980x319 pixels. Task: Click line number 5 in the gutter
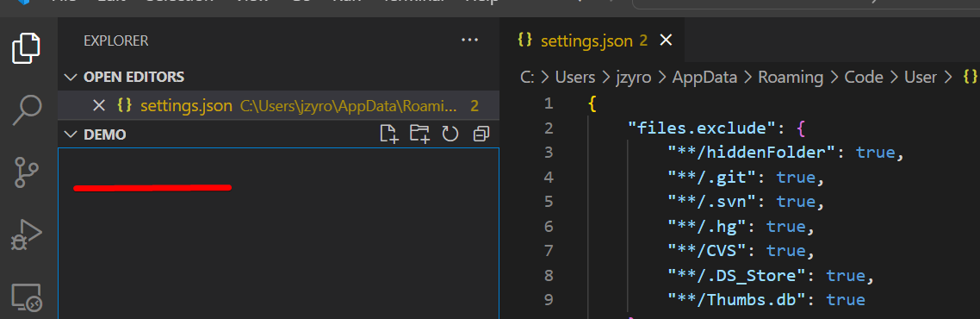548,202
